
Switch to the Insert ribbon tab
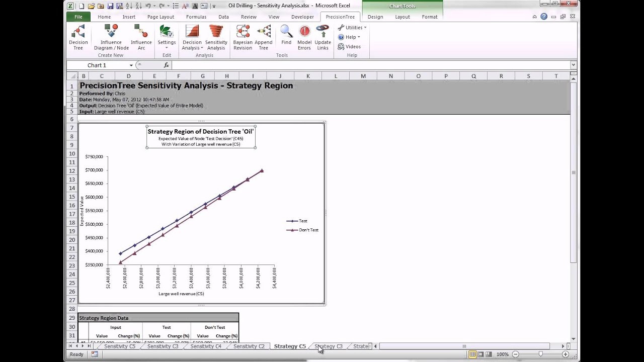point(129,17)
